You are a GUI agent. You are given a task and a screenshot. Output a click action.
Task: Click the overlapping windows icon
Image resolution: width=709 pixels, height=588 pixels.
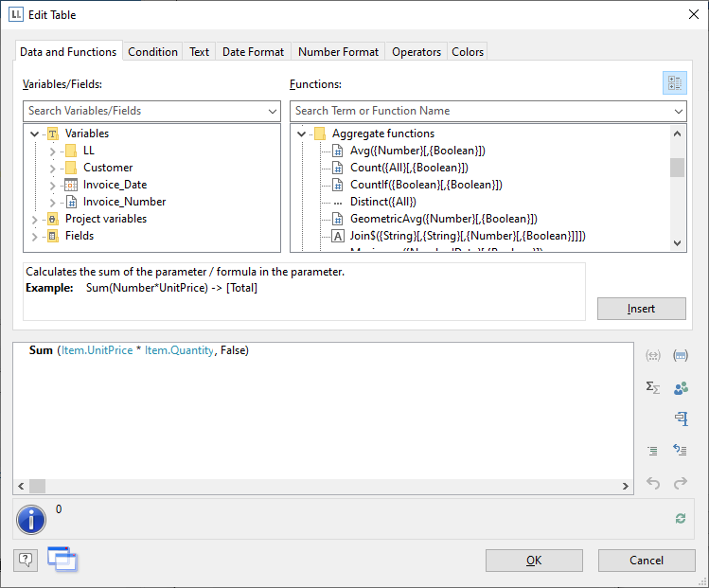pos(62,559)
